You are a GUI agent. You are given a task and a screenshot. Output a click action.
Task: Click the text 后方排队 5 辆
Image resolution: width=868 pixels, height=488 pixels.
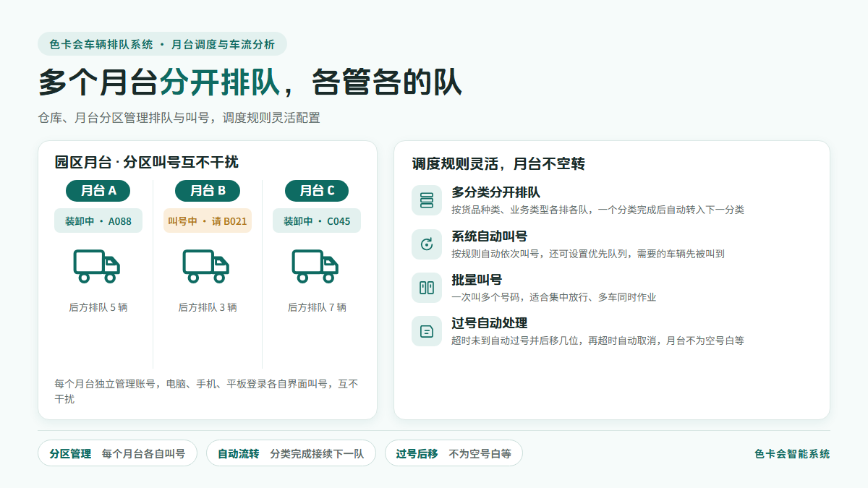98,307
